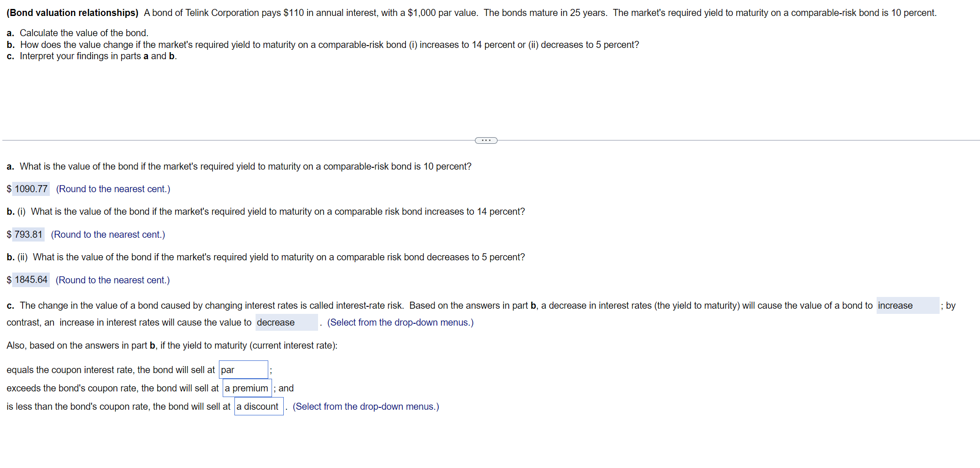Click "(Select from the drop-down menus.)" in part c
Viewport: 980px width, 468px height.
tap(400, 322)
